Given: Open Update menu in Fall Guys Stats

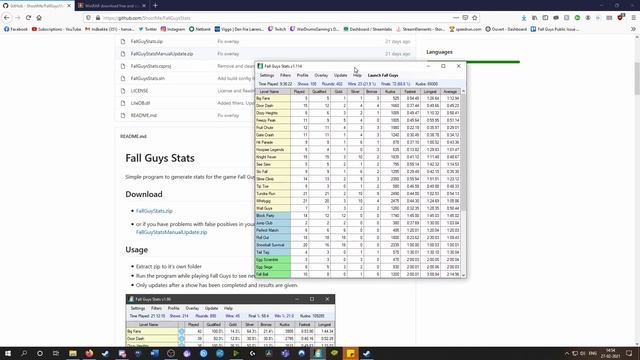Looking at the screenshot, I should 340,76.
